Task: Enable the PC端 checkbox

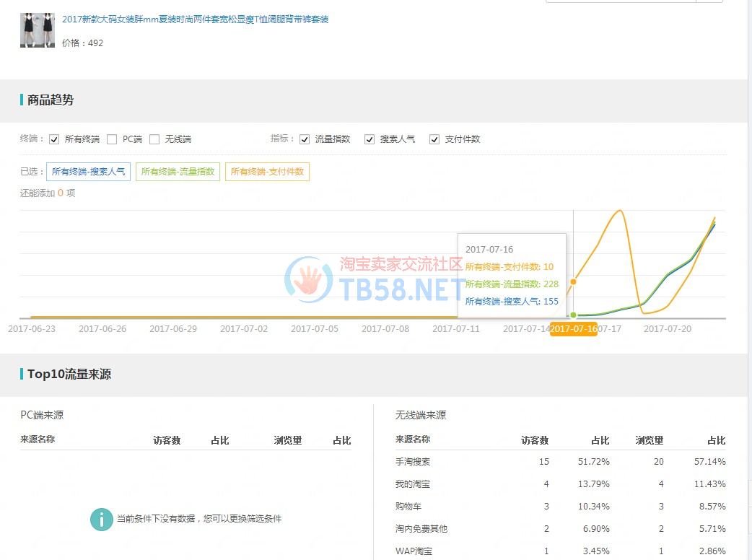Action: pos(112,139)
